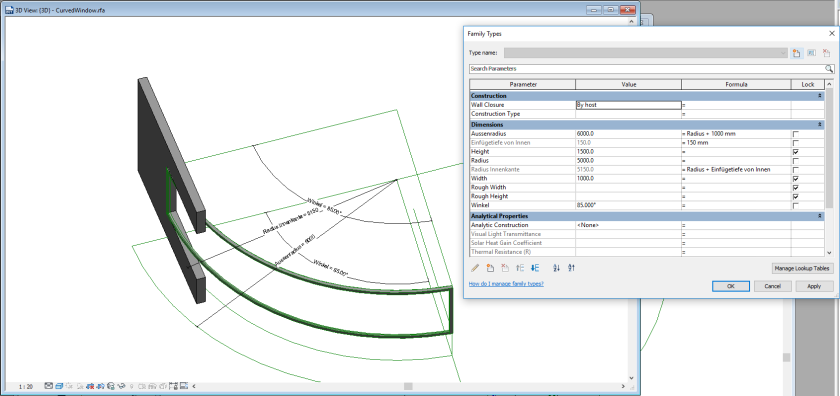The height and width of the screenshot is (396, 840).
Task: Click Show Crop Region icon in view bar
Action: 100,386
